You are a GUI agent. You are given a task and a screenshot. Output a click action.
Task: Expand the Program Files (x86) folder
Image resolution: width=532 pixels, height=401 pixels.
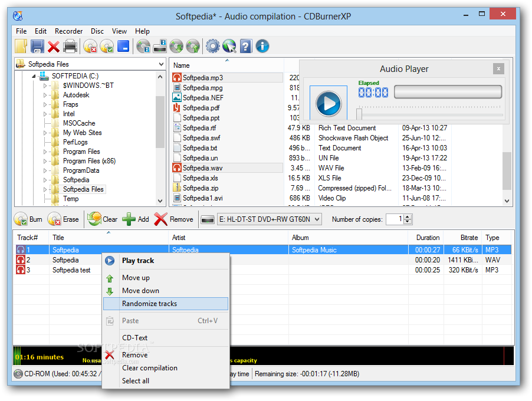[x=45, y=161]
